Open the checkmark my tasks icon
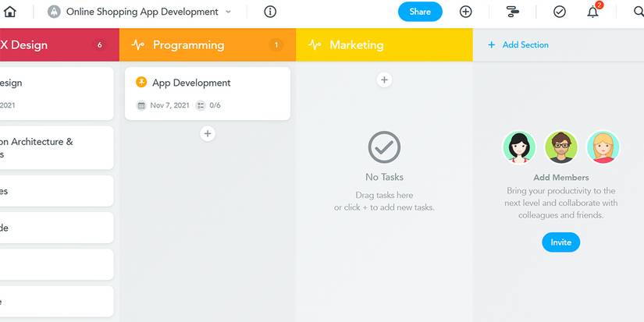 560,12
